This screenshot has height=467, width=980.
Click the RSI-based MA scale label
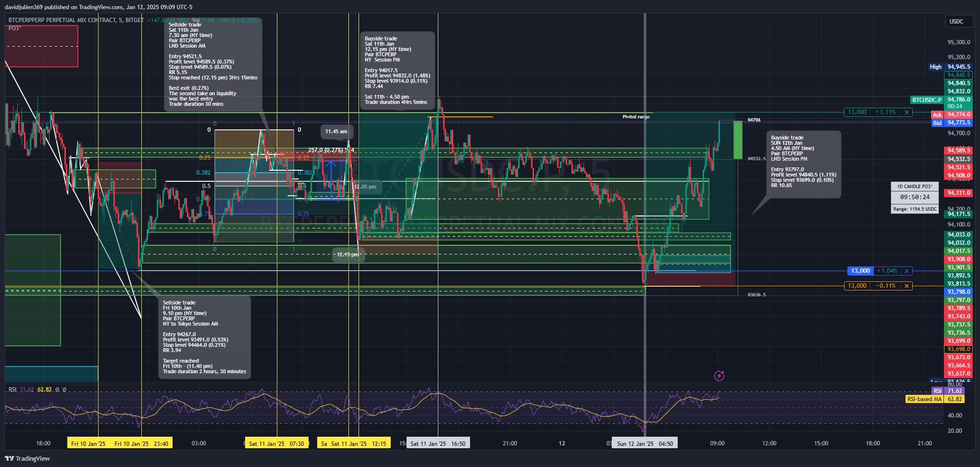click(x=924, y=399)
